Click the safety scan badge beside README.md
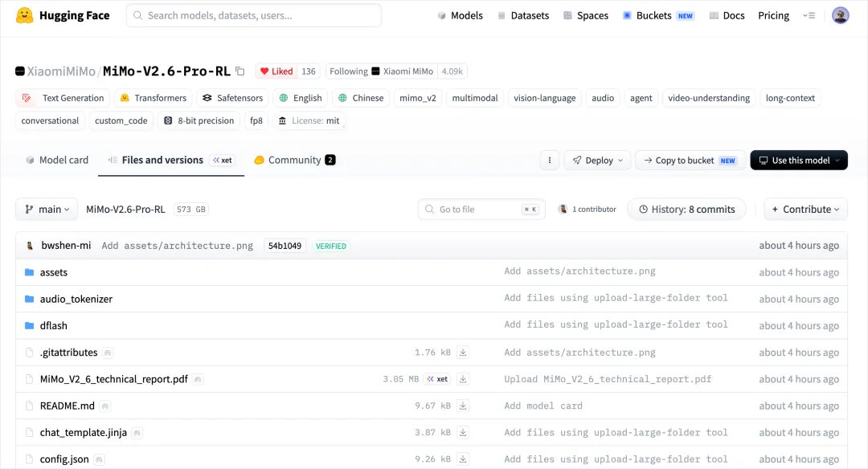The width and height of the screenshot is (868, 469). pyautogui.click(x=105, y=406)
